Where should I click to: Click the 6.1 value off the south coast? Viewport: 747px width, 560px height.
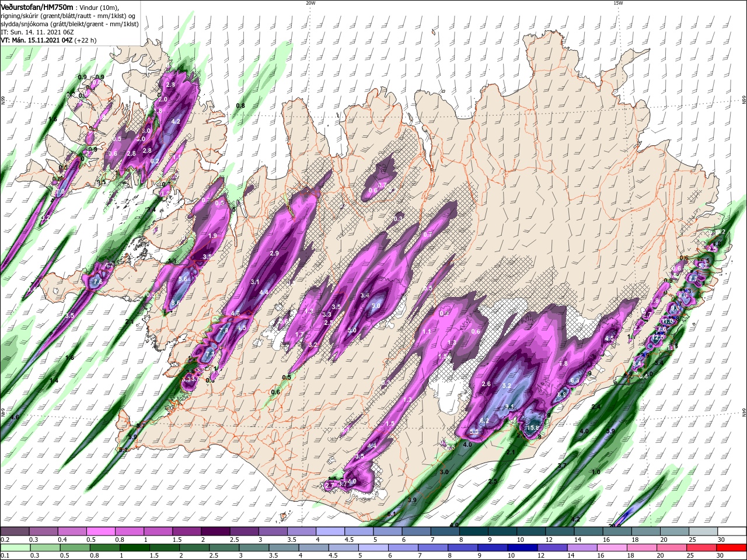click(392, 514)
